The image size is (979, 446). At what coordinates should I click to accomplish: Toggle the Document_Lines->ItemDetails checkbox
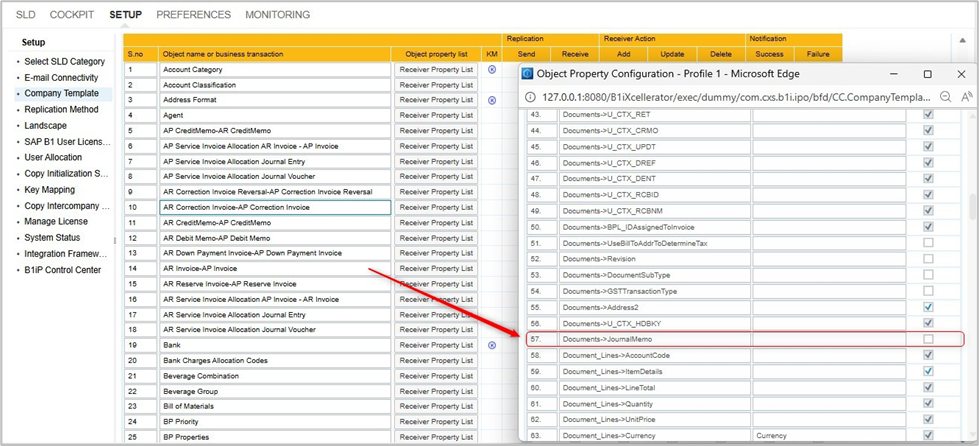point(929,371)
